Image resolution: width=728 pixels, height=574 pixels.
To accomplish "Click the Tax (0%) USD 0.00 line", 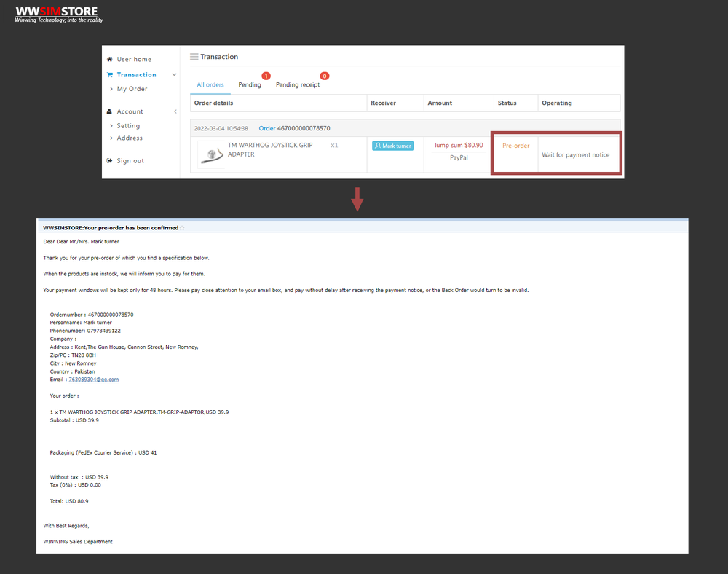I will 75,485.
